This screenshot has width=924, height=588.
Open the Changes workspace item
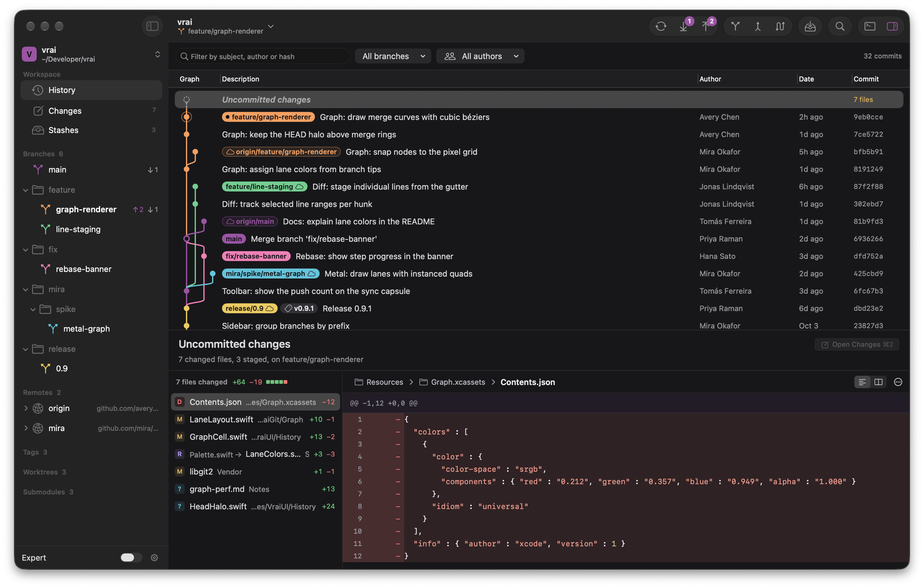coord(91,111)
